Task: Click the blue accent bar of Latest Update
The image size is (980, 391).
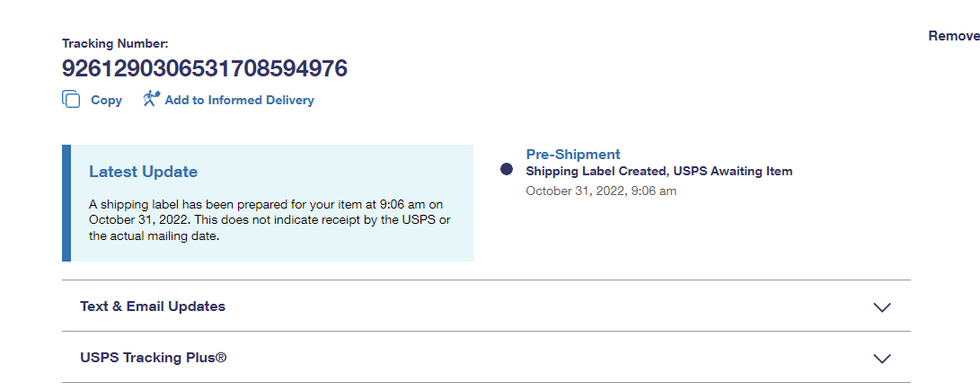Action: [66, 203]
